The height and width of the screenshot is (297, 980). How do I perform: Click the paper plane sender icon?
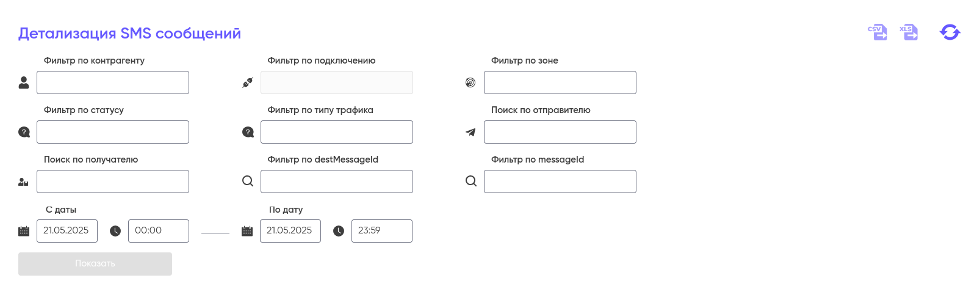pyautogui.click(x=470, y=132)
